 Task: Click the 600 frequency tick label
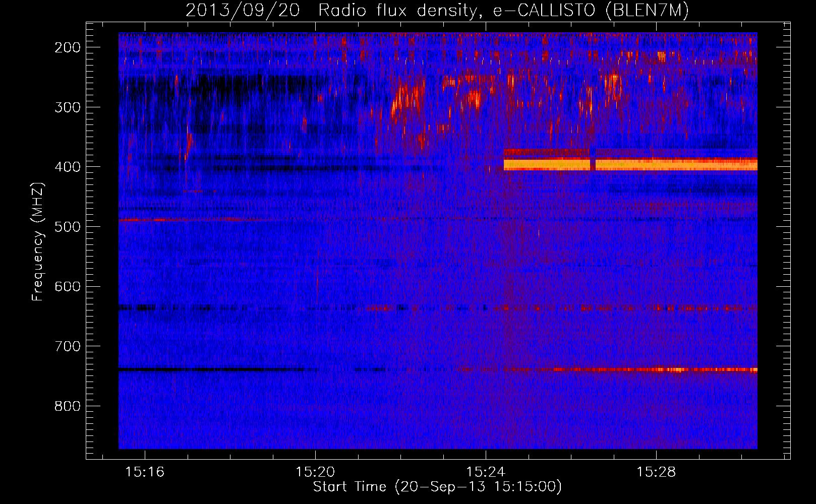[x=67, y=286]
